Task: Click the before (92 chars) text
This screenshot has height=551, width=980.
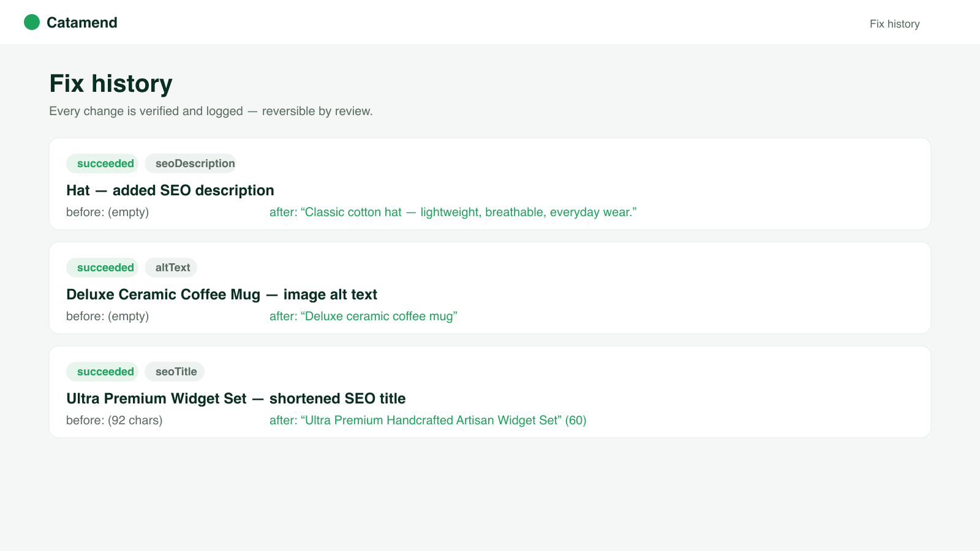Action: 115,420
